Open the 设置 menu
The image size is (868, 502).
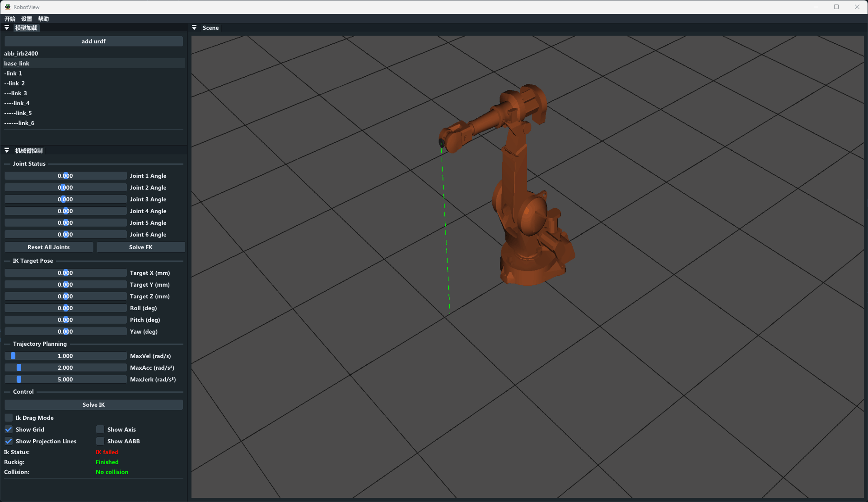(x=27, y=19)
